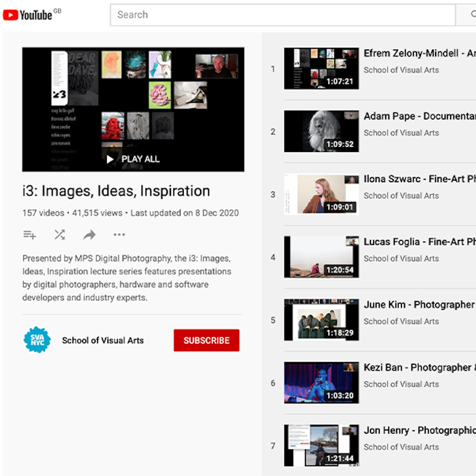Open channel link under Jon Henry video
Screen dimensions: 476x476
(401, 447)
